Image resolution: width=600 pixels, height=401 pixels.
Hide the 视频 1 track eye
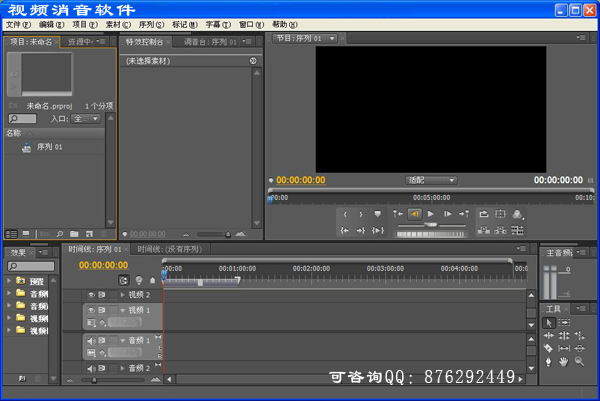click(91, 310)
